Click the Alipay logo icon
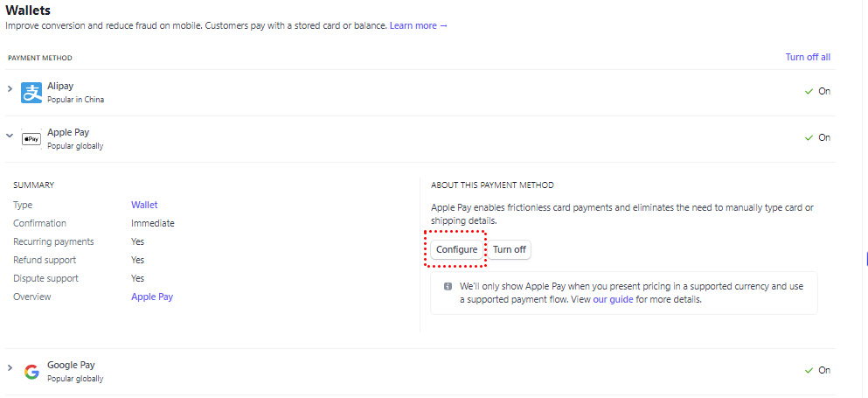The image size is (868, 398). pos(31,93)
